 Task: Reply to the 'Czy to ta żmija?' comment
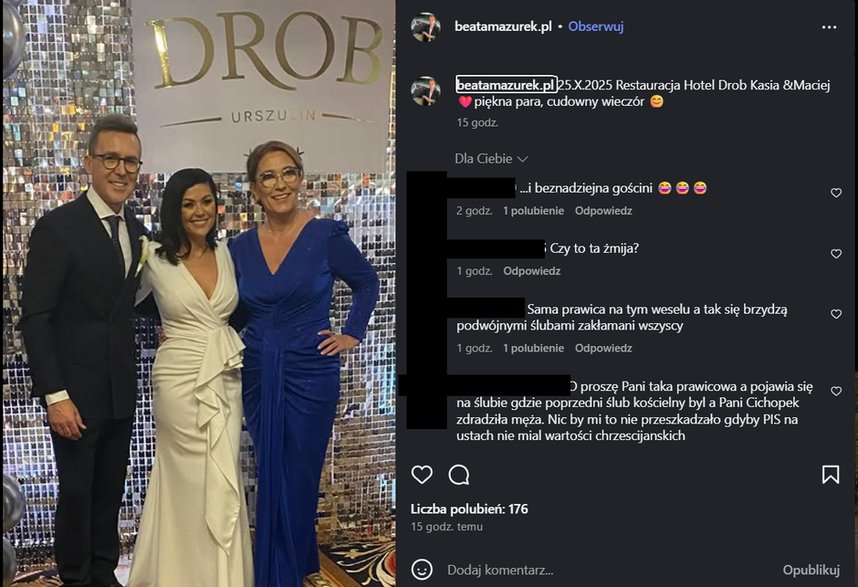point(532,271)
